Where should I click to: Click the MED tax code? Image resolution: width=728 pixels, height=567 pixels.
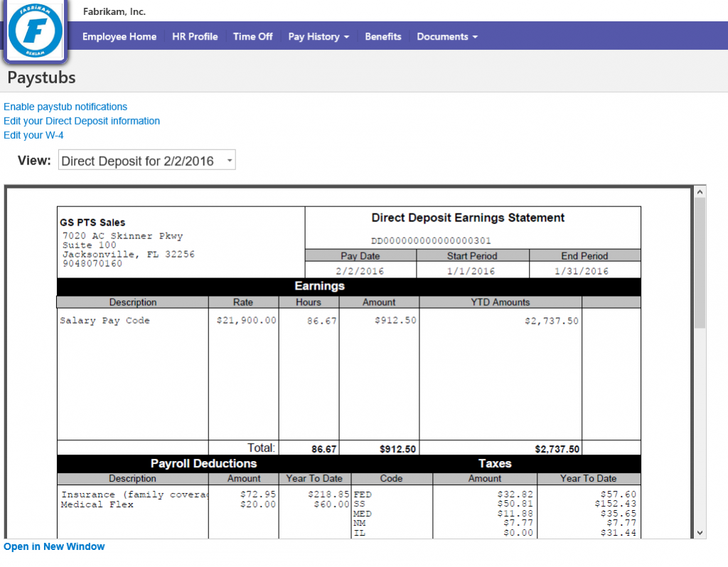coord(363,514)
